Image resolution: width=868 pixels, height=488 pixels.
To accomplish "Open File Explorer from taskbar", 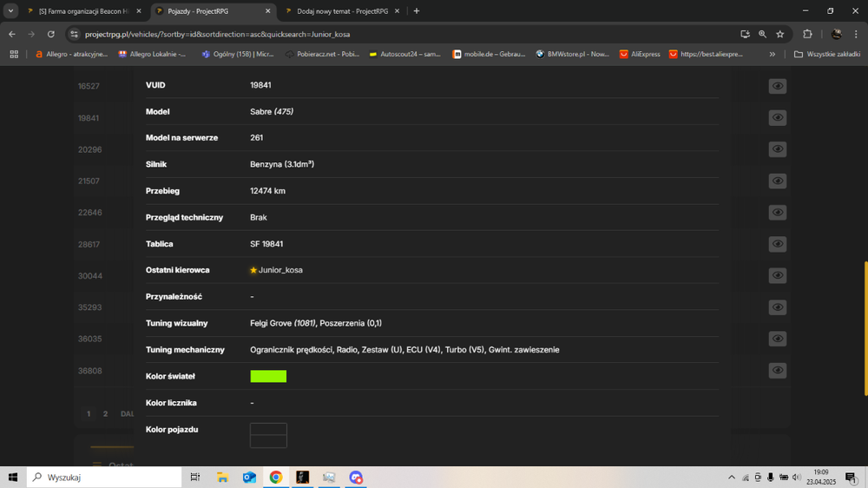I will pyautogui.click(x=222, y=477).
